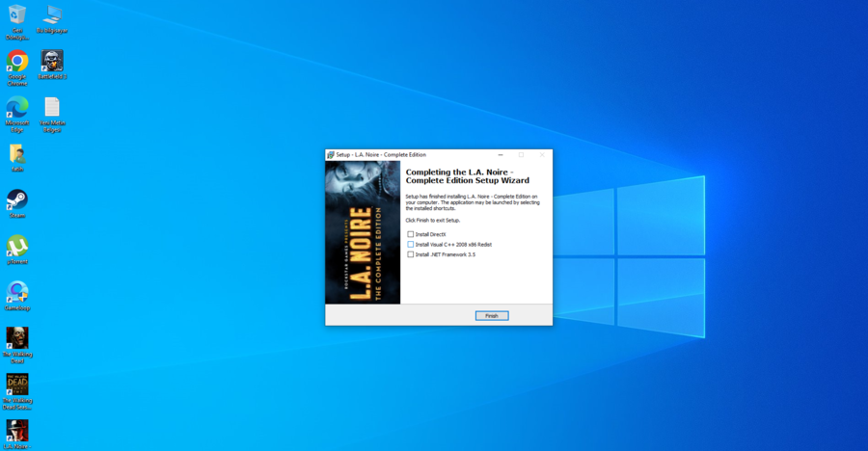Click the 'Completing the L.A. Noire' heading
Image resolution: width=868 pixels, height=451 pixels.
[x=467, y=176]
